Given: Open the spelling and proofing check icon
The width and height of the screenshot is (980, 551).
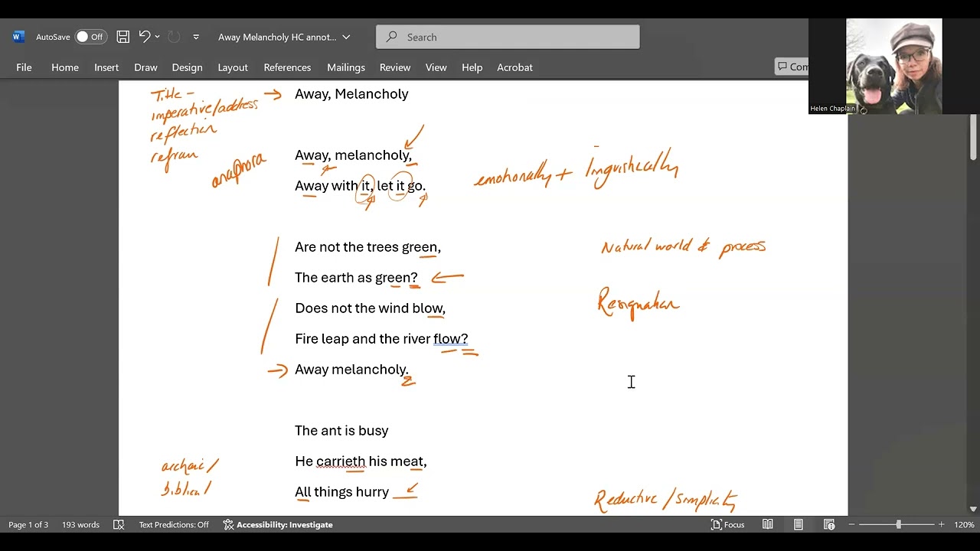Looking at the screenshot, I should pos(119,525).
